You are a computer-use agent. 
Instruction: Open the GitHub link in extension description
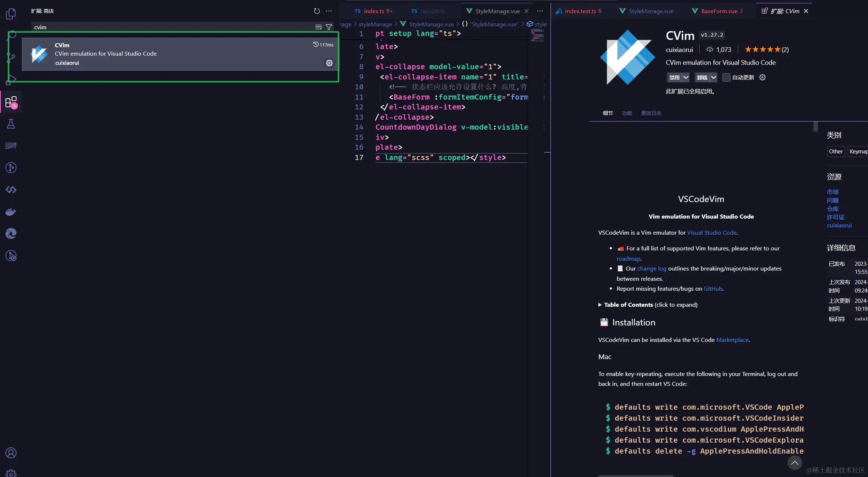713,289
